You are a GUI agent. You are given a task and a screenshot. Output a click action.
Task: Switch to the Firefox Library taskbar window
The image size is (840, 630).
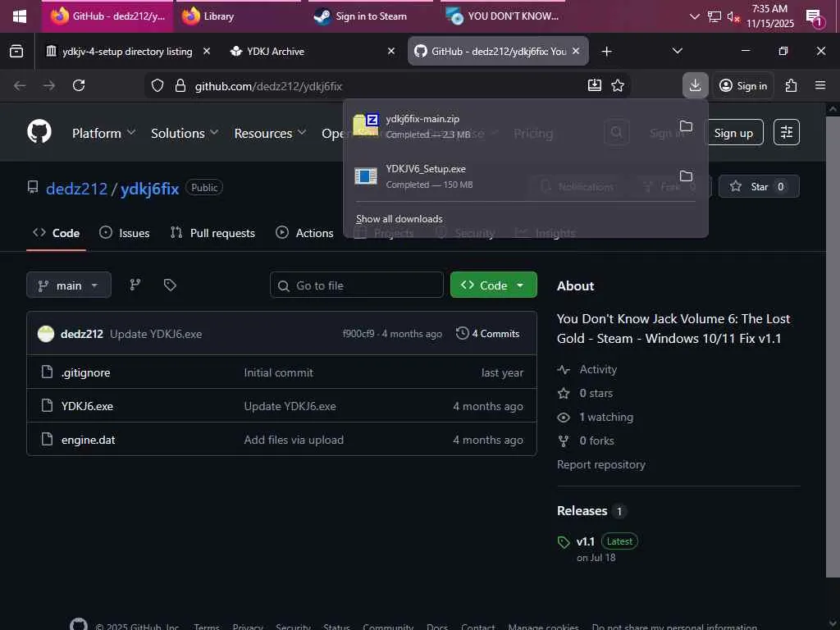240,16
